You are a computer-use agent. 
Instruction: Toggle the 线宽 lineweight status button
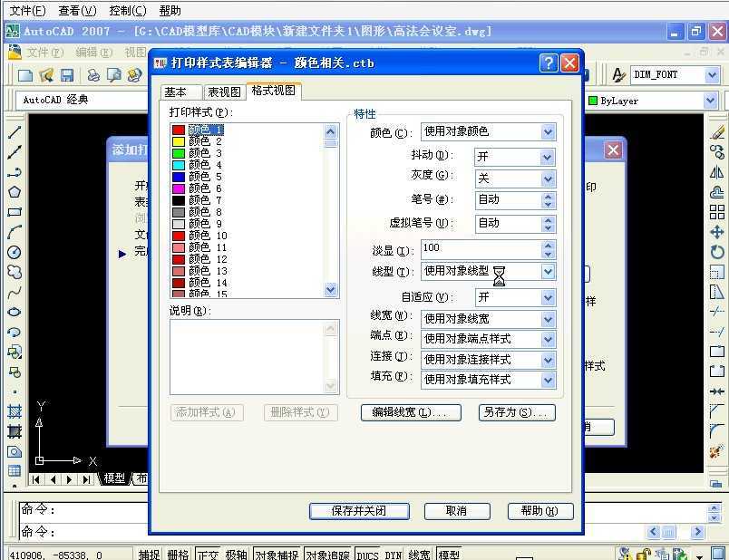[x=419, y=555]
